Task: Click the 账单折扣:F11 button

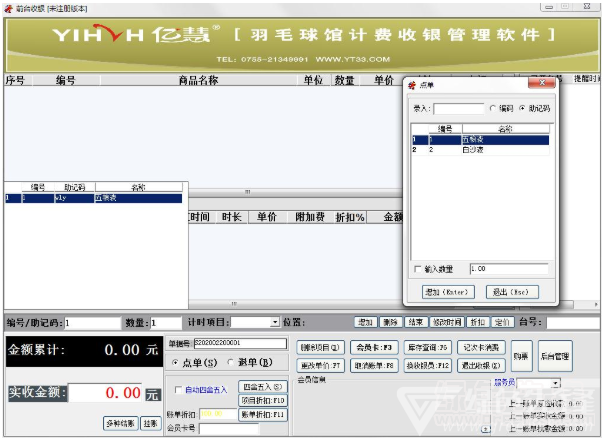Action: [x=263, y=415]
